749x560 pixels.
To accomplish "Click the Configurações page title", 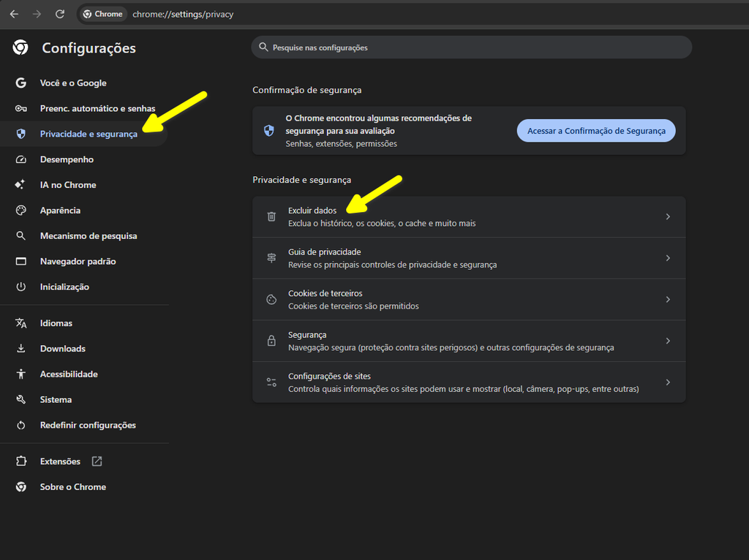I will coord(89,48).
